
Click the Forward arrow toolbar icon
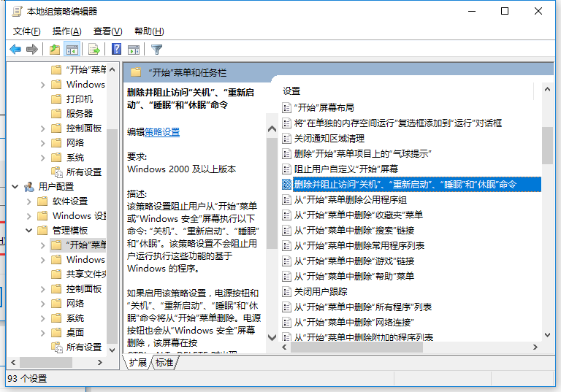(31, 50)
